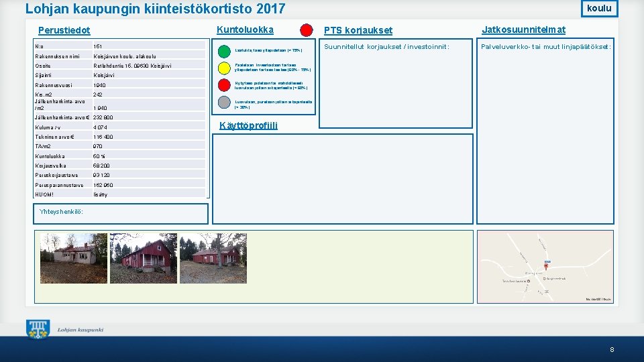The width and height of the screenshot is (644, 362).
Task: Select the slide title 'Lohjan kaupungin kiinteistökortisto 2017'
Action: pos(155,9)
